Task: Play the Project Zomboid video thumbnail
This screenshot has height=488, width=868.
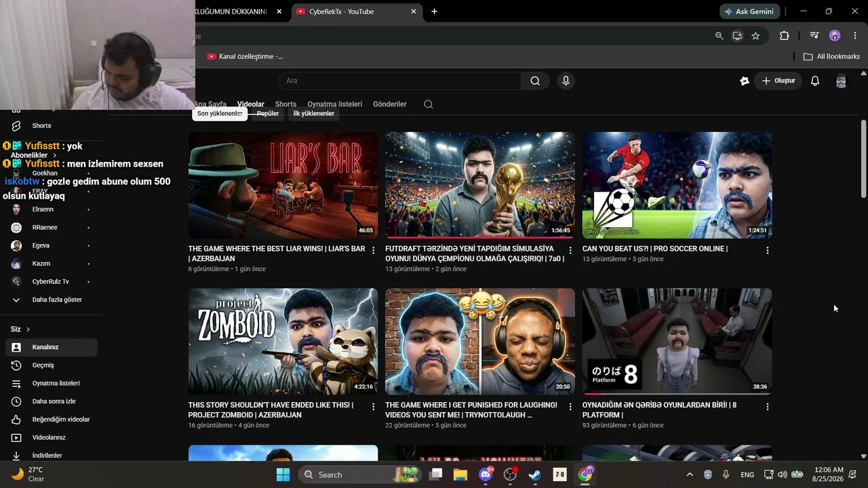Action: click(283, 342)
